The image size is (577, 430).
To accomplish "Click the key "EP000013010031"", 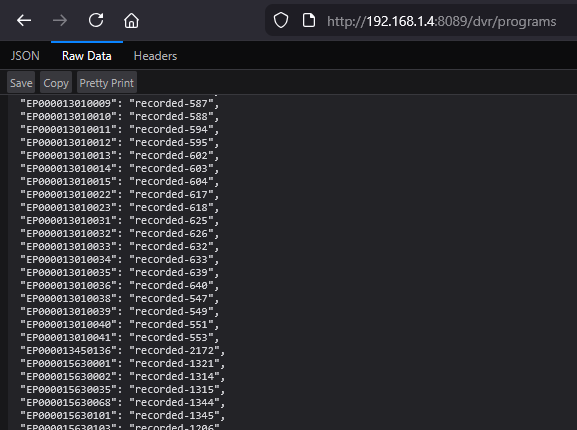I will (x=68, y=221).
